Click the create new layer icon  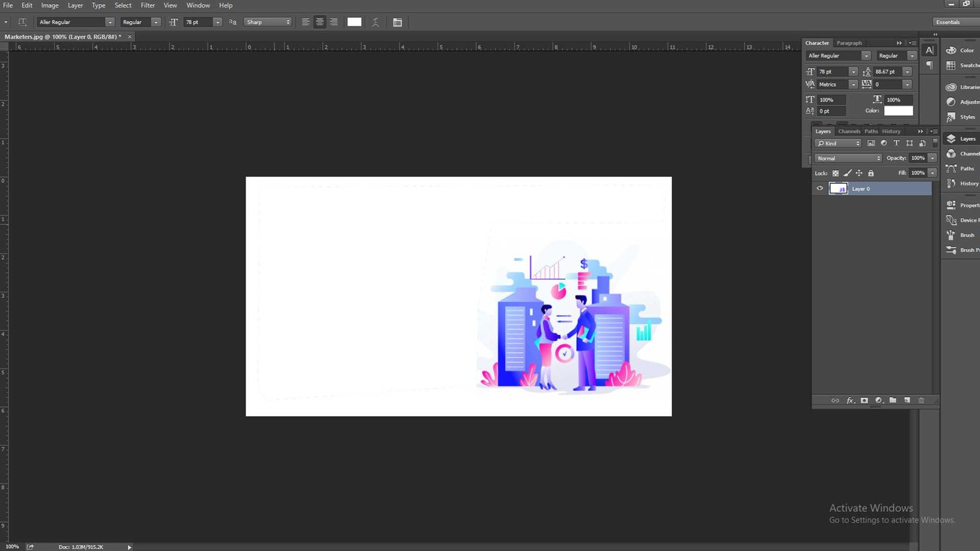[x=907, y=400]
